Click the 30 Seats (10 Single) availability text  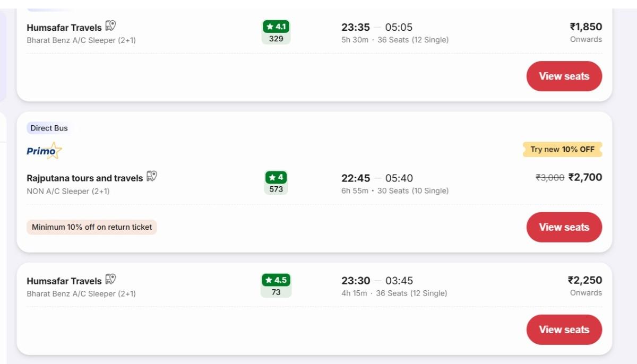point(412,191)
